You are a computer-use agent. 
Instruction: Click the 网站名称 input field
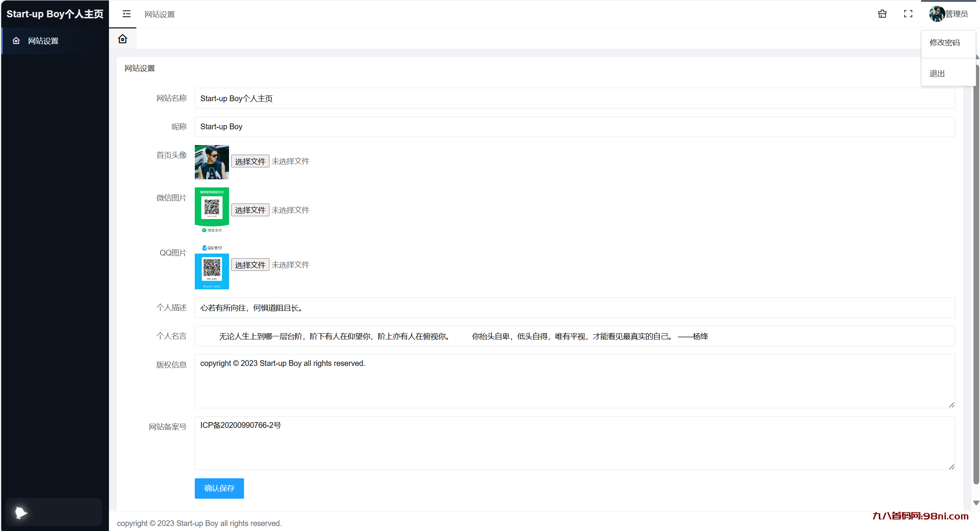(574, 99)
